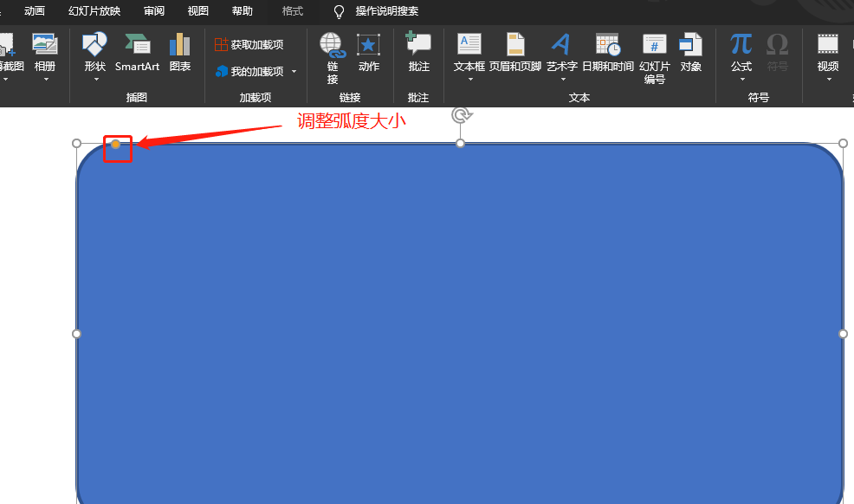Expand My Add-ins dropdown arrow

294,71
